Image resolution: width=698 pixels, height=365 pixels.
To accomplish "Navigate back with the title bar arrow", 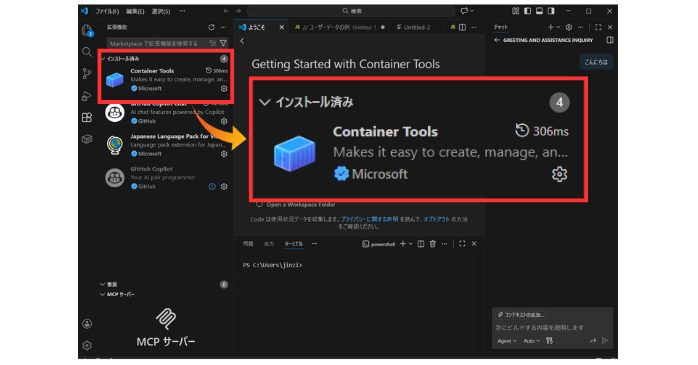I will (226, 11).
